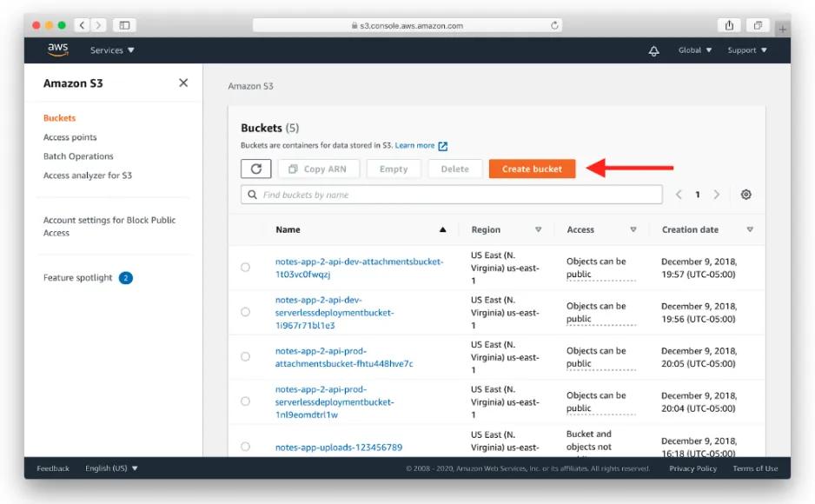The width and height of the screenshot is (815, 504).
Task: Sort by the Region column
Action: coord(539,229)
